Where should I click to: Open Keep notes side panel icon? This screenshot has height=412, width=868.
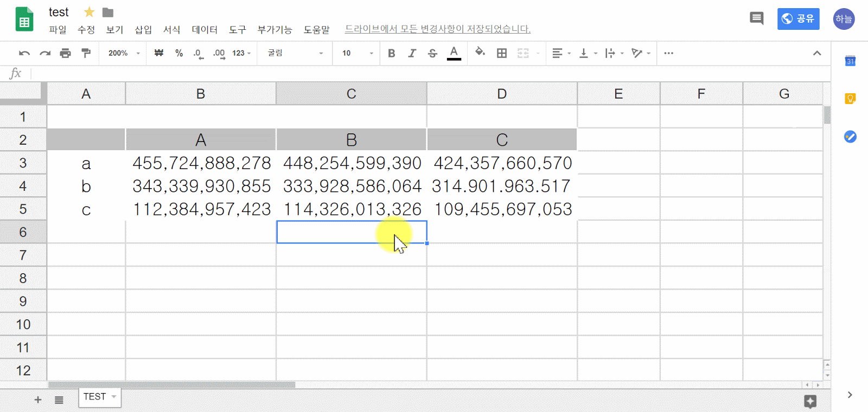click(x=850, y=99)
